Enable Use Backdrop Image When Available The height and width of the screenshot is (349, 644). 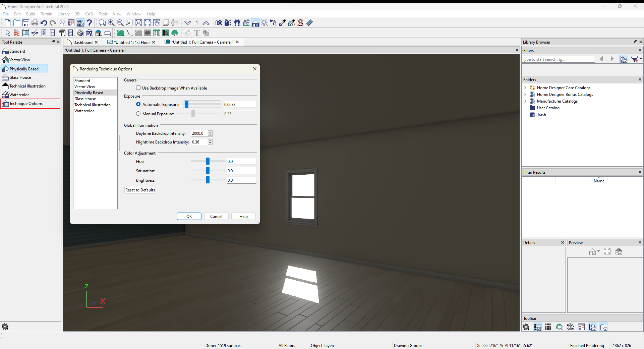[x=138, y=88]
